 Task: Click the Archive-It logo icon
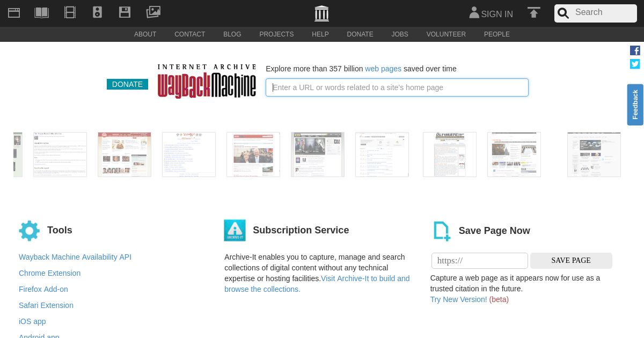[x=235, y=230]
